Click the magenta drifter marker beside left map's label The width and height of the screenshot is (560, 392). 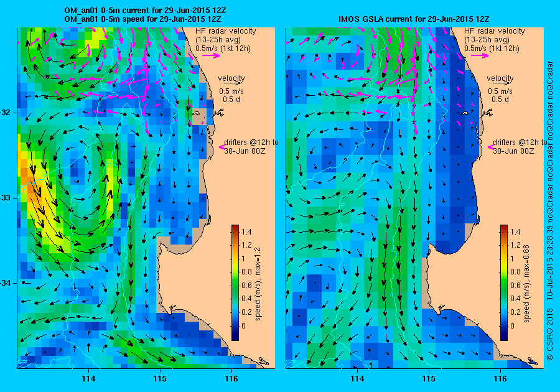(221, 147)
